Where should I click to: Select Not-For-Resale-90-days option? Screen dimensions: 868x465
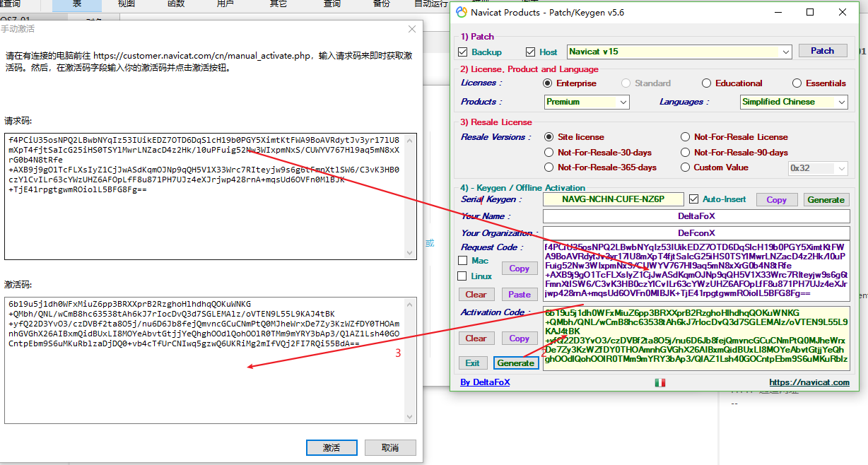click(x=686, y=153)
